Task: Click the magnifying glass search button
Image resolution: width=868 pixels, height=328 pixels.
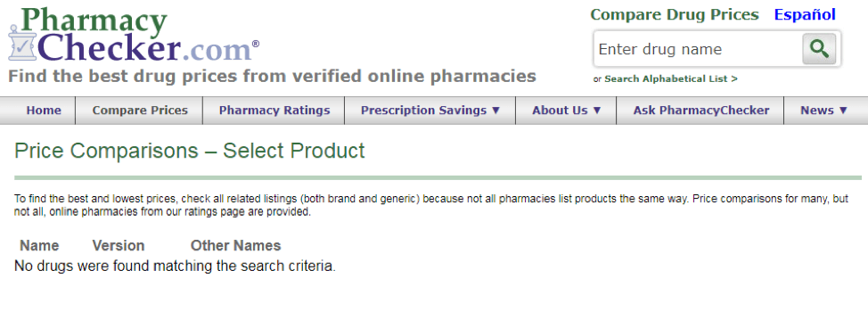Action: click(x=819, y=49)
